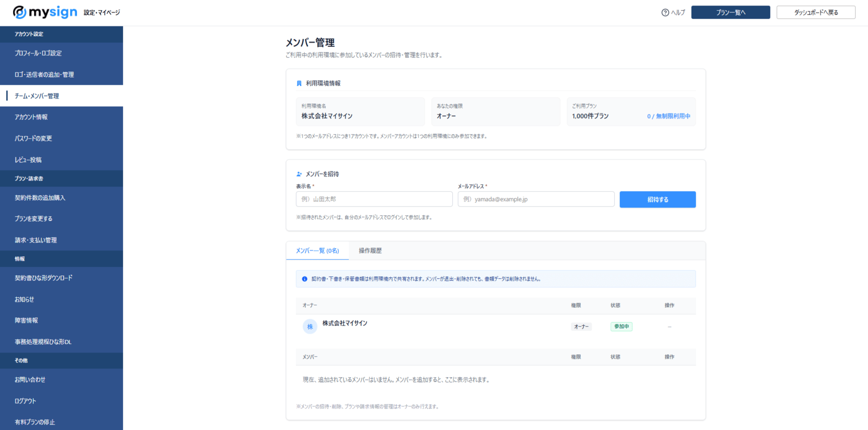Open アカウント情報 in sidebar

[x=62, y=117]
